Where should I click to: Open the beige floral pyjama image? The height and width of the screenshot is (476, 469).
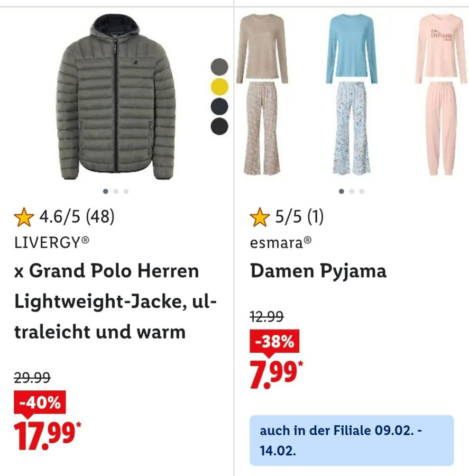point(262,95)
